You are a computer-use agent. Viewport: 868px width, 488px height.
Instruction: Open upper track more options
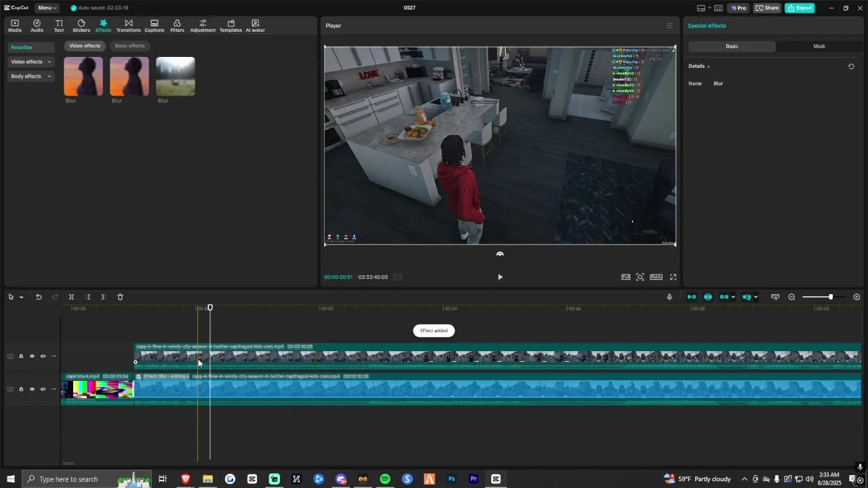pyautogui.click(x=54, y=357)
